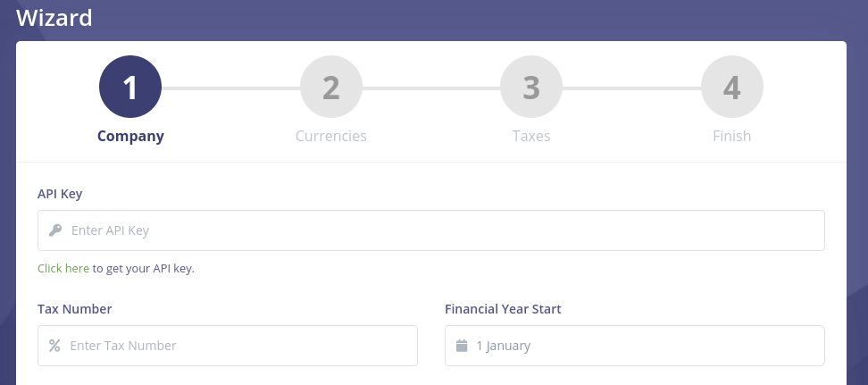868x385 pixels.
Task: Click the Wizard page heading
Action: tap(54, 16)
